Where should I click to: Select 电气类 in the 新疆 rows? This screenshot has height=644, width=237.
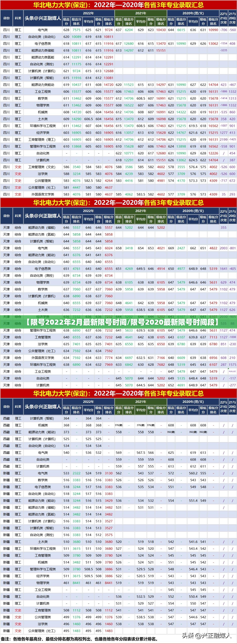(x=43, y=473)
